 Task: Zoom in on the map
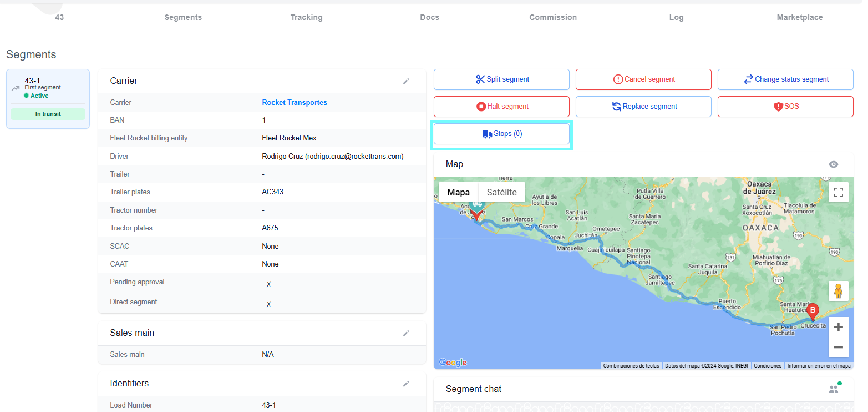click(838, 327)
